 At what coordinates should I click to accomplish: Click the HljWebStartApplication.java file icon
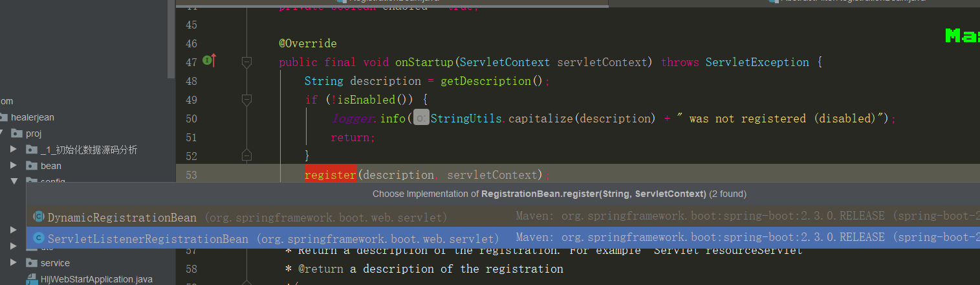point(32,279)
